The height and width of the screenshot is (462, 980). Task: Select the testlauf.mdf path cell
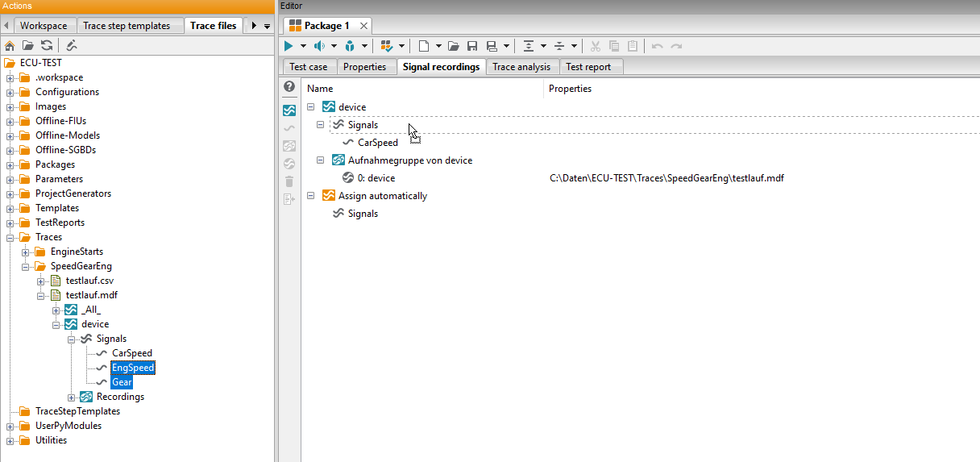(666, 178)
